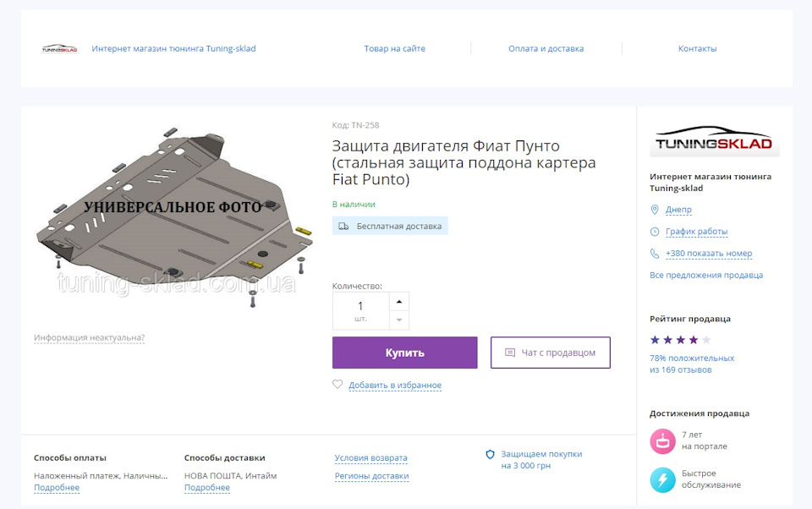Click the phone icon beside +380 number

click(x=655, y=254)
